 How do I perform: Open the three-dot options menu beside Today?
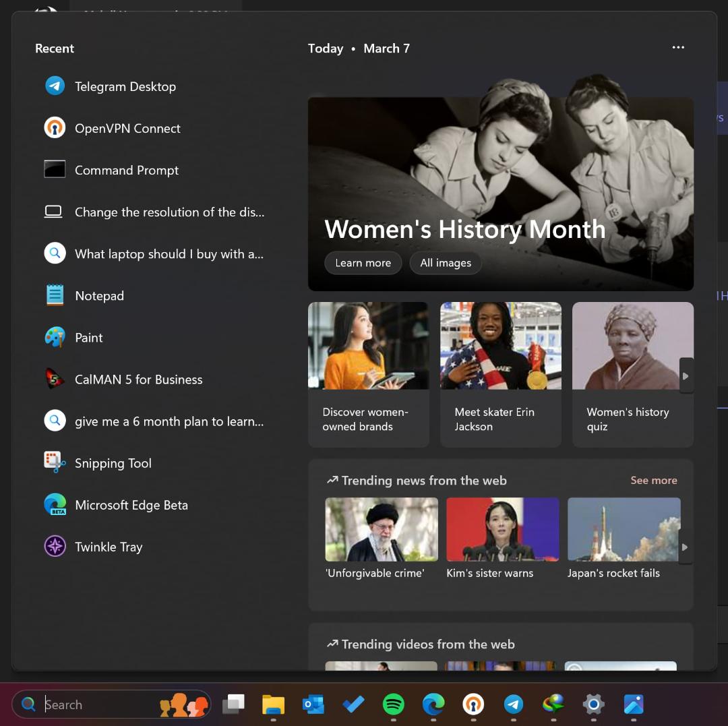(x=678, y=47)
